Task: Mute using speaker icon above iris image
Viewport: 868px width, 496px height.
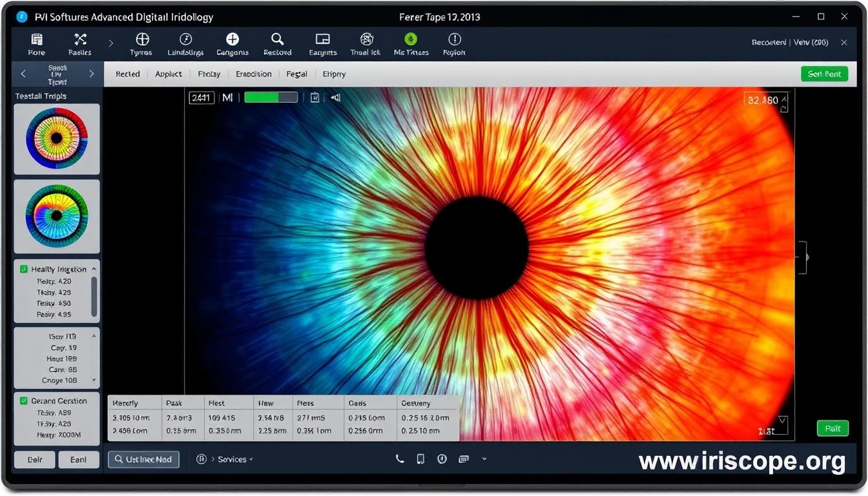Action: [336, 98]
